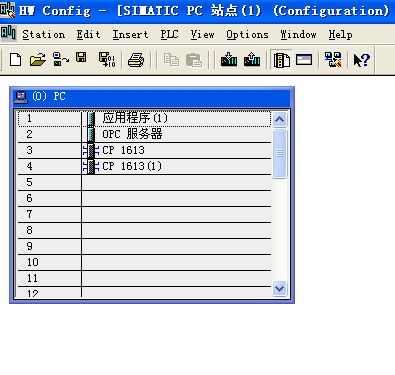Click the document icon left of Station menu
This screenshot has width=395, height=375.
point(8,33)
